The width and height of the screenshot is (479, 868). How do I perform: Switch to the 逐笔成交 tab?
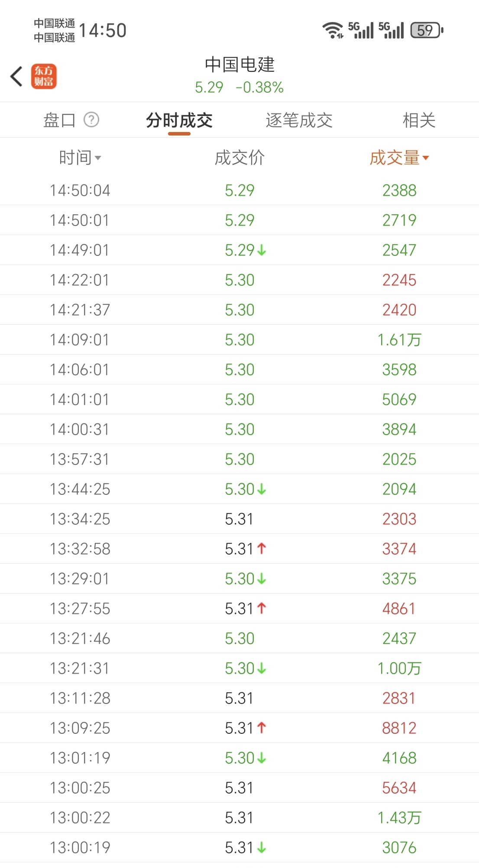299,120
